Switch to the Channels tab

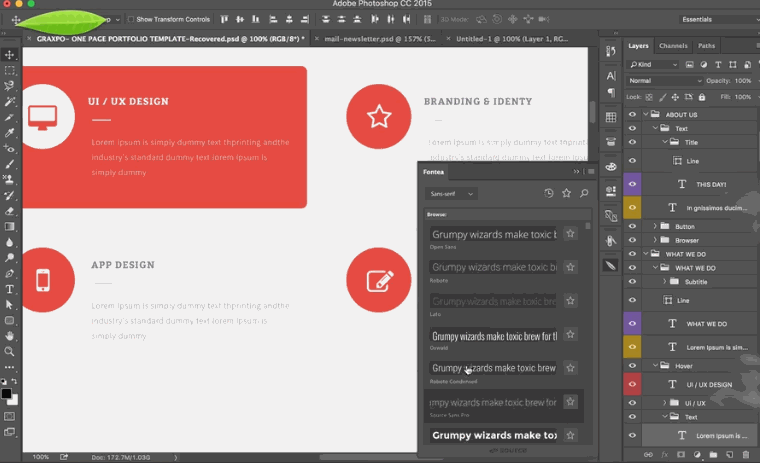(x=673, y=46)
